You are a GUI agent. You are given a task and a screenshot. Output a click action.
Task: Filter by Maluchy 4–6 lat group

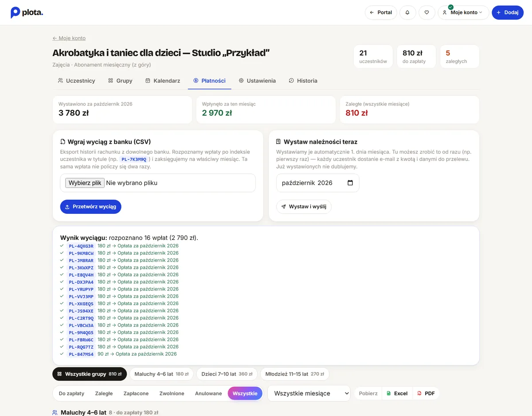click(161, 374)
